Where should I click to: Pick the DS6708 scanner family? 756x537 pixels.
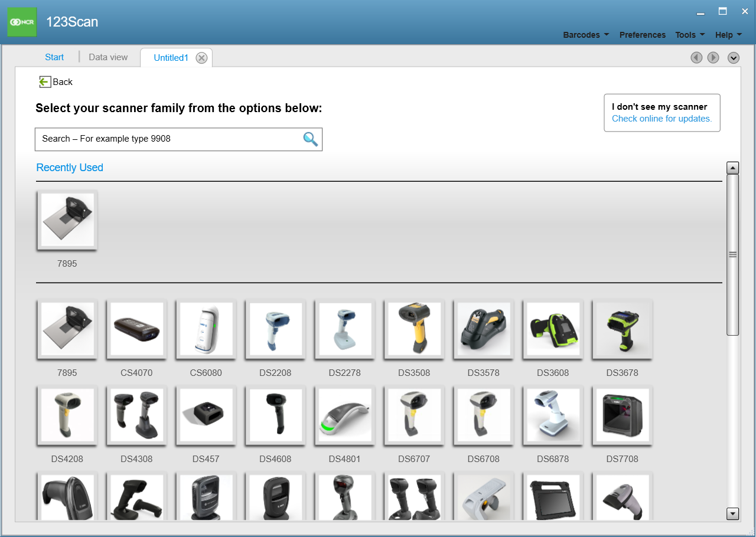[484, 415]
